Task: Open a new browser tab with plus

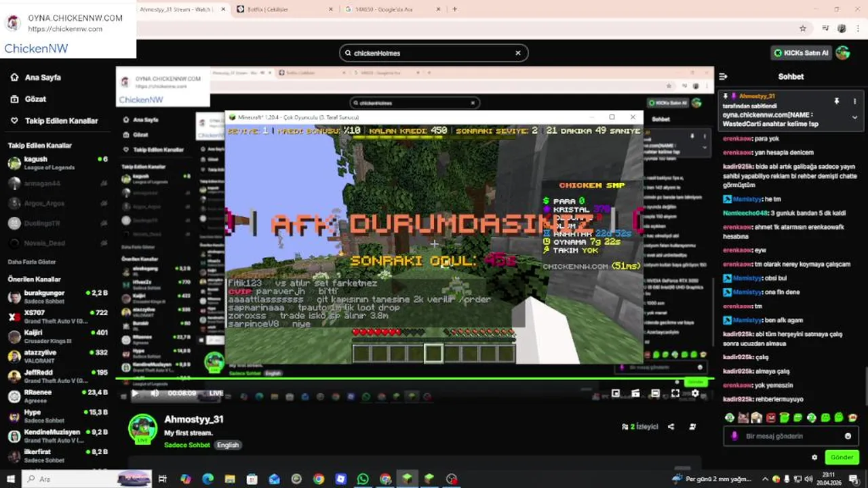Action: click(x=454, y=9)
